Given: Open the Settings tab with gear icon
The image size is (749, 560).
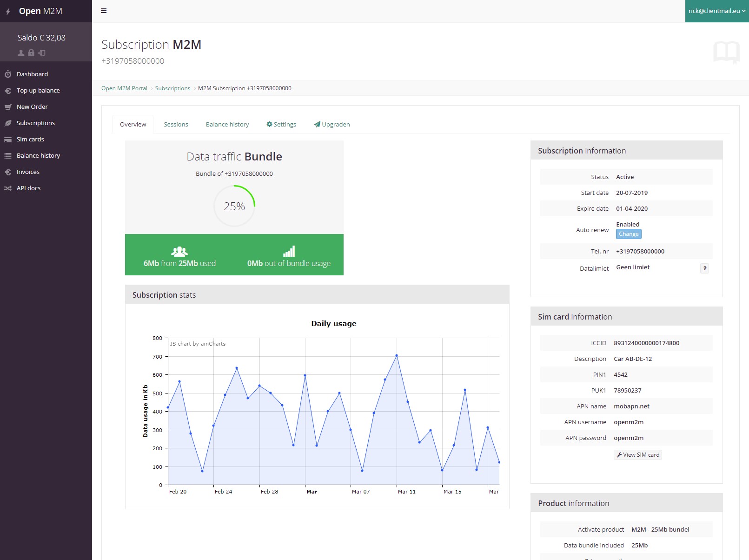Looking at the screenshot, I should pyautogui.click(x=281, y=124).
